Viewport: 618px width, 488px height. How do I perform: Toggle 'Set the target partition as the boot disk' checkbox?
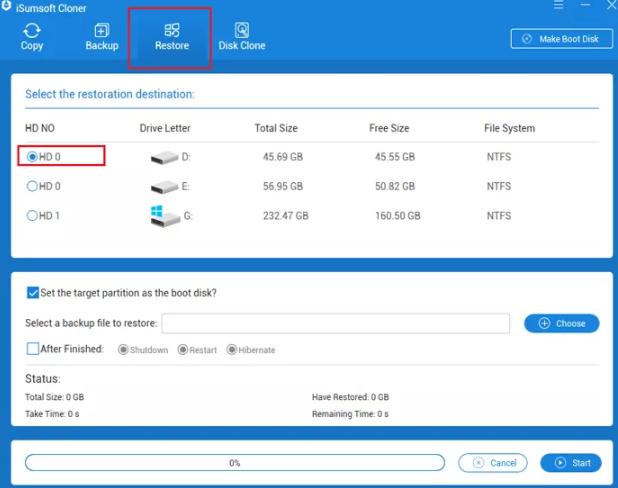(33, 293)
